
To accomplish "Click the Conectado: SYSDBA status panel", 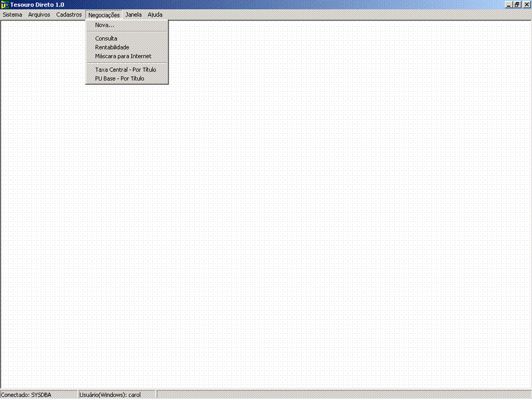I will tap(38, 395).
